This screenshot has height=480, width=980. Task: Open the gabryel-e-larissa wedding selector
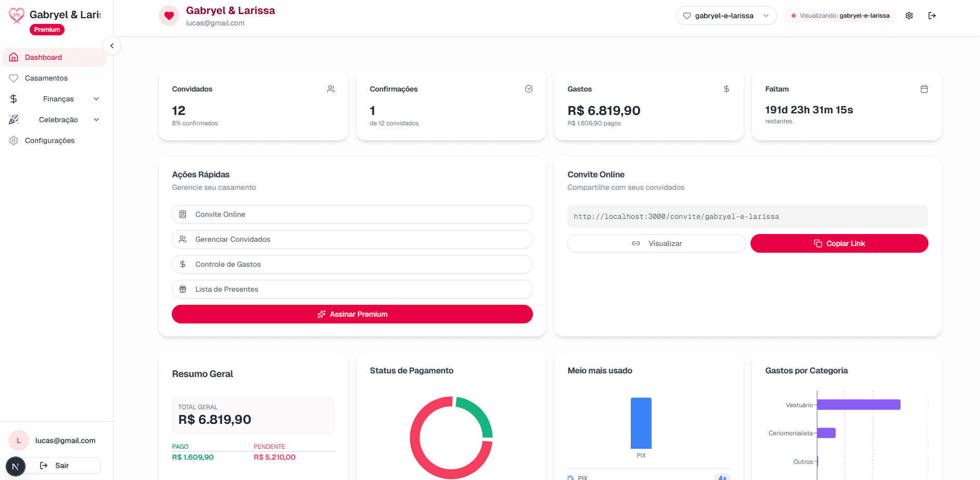726,16
